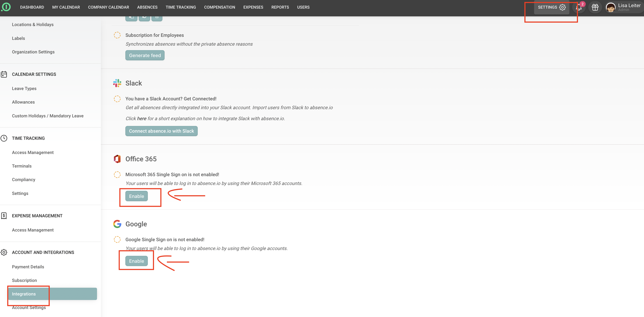Open Locations & Holidays settings
This screenshot has height=317, width=644.
coord(33,25)
